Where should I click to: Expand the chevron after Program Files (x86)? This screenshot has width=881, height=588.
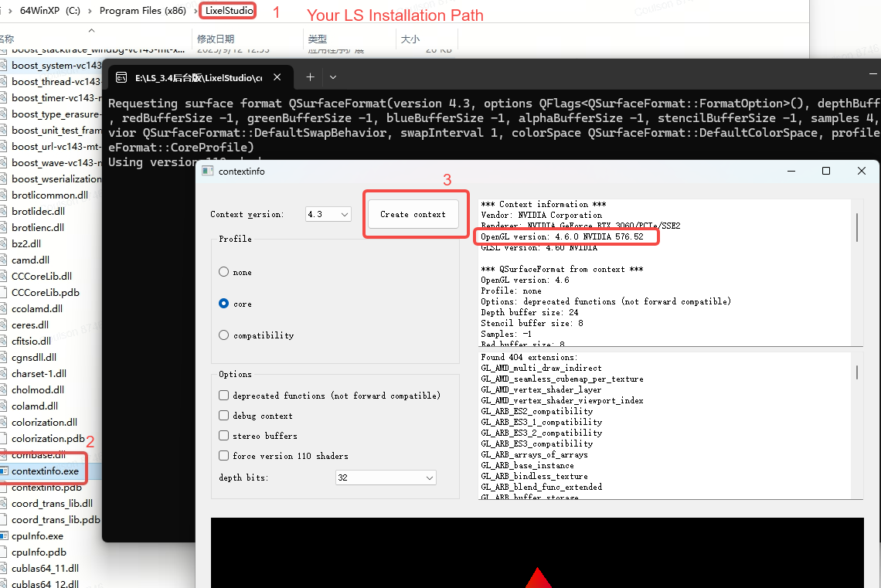click(x=195, y=11)
